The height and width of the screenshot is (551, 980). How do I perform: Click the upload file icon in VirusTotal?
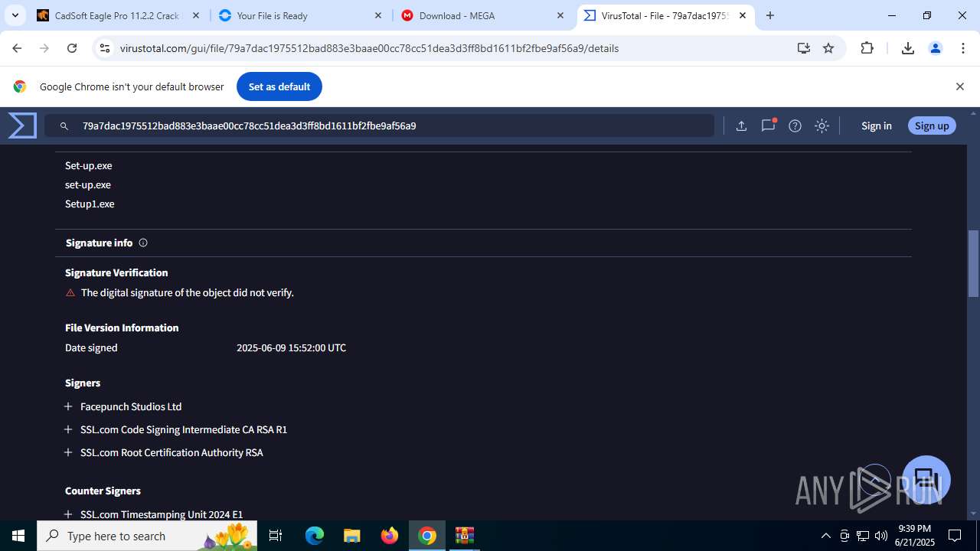[x=741, y=126]
